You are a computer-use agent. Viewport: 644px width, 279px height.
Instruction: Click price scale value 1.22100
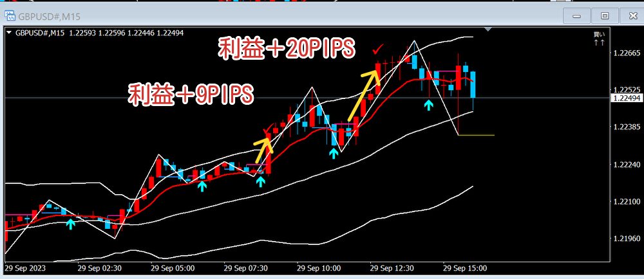(626, 202)
